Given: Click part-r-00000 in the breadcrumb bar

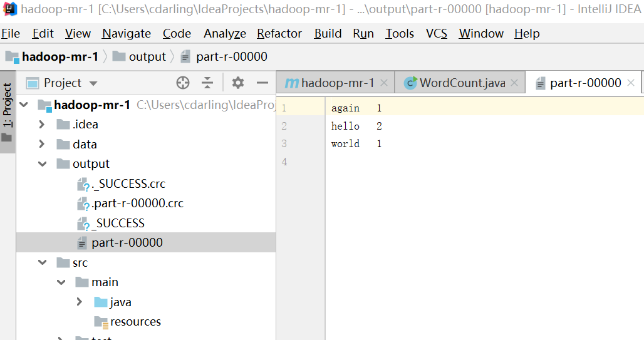Looking at the screenshot, I should pos(232,56).
